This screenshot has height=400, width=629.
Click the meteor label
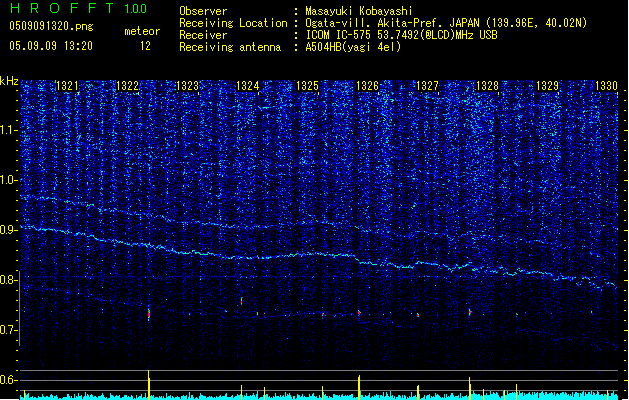pyautogui.click(x=142, y=31)
